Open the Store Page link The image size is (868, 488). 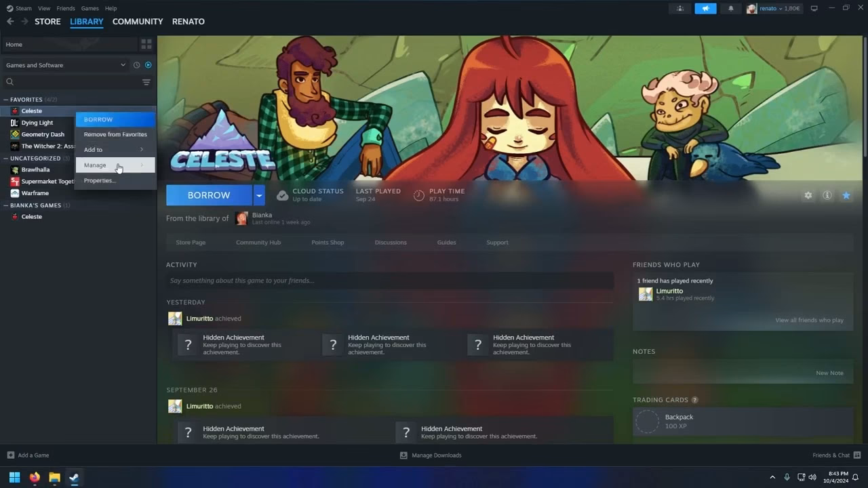click(191, 243)
